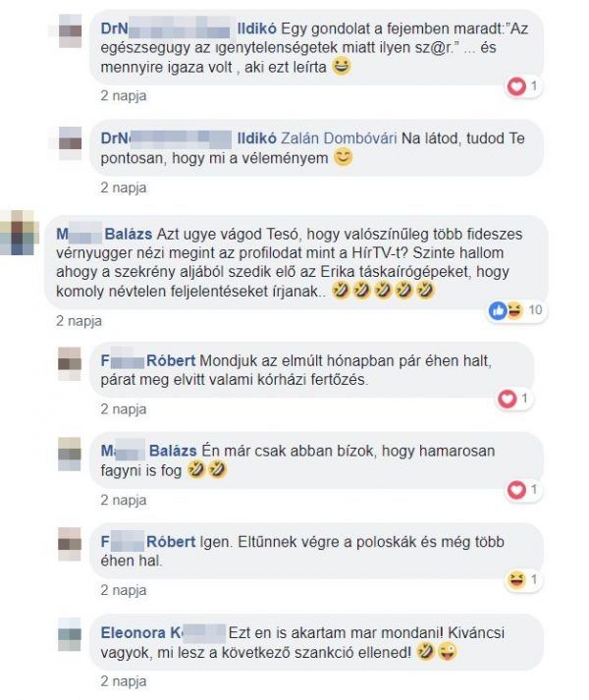Click '2 napja' timestamp under Ildikó's first comment
This screenshot has width=589, height=700.
[x=124, y=95]
